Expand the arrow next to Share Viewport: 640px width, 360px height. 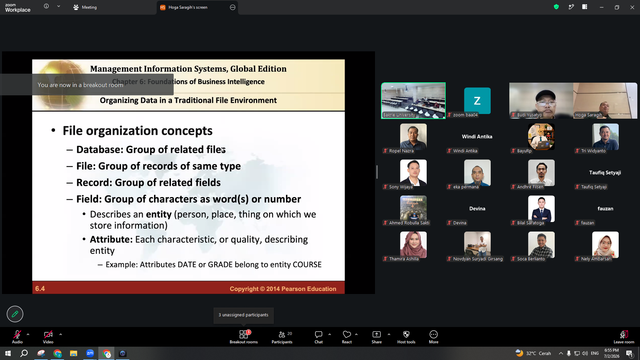point(389,334)
